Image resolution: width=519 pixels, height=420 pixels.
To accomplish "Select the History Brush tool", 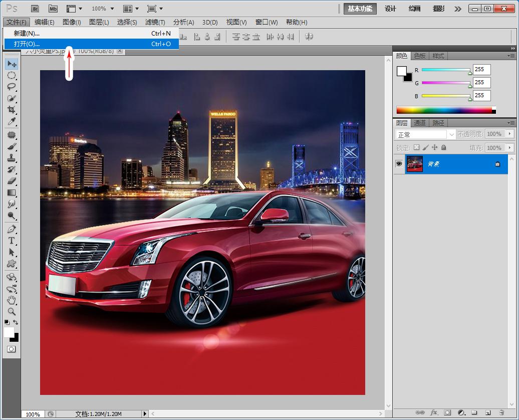I will click(x=12, y=169).
